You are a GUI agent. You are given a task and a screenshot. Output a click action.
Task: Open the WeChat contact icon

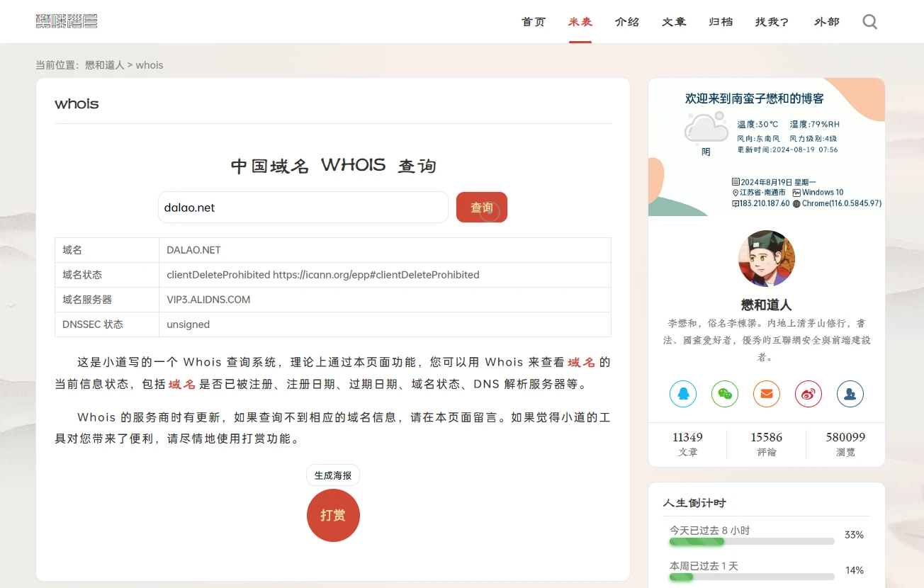pyautogui.click(x=725, y=394)
